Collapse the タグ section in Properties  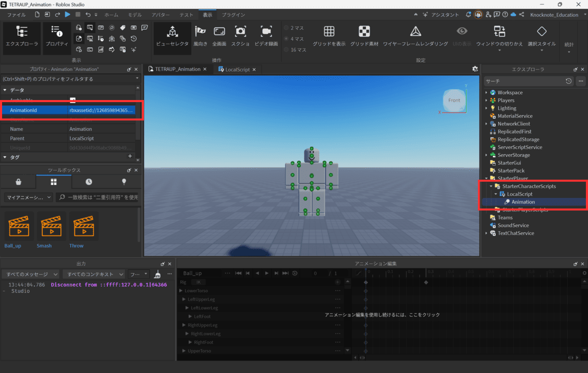point(5,157)
